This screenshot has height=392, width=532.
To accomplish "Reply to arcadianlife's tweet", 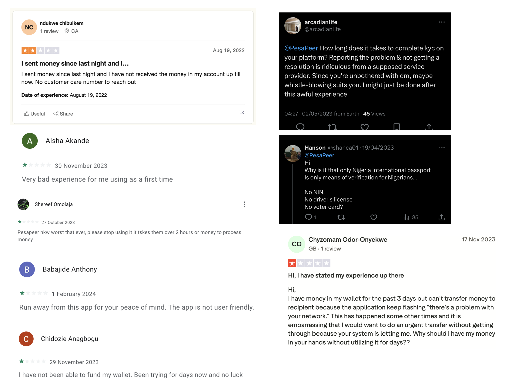I will click(x=300, y=127).
